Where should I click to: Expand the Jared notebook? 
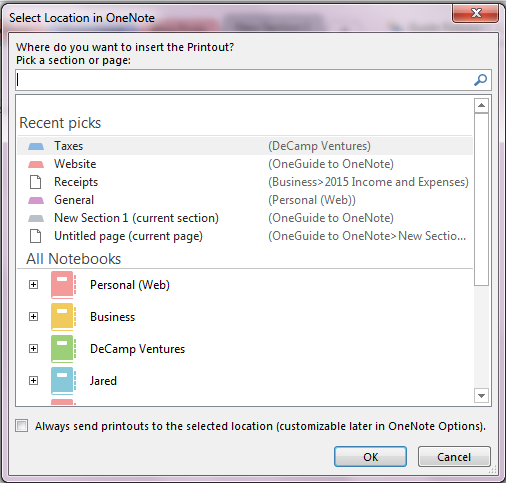pos(33,381)
